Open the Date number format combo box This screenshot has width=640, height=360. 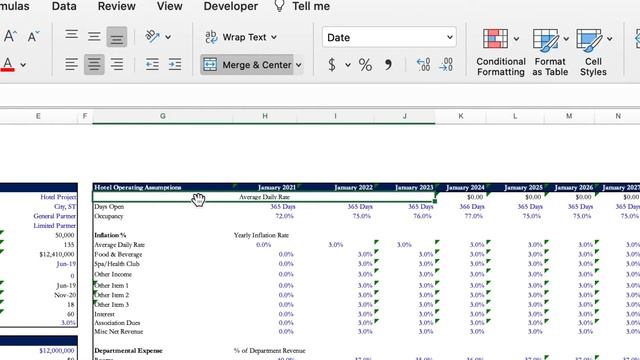[x=389, y=38]
